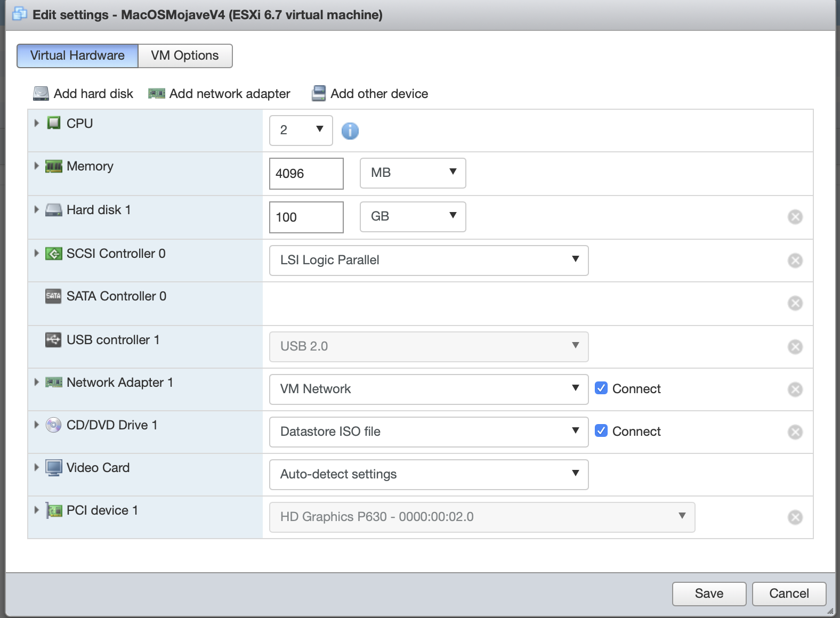Click the Cancel button
The height and width of the screenshot is (618, 840).
[x=789, y=594]
